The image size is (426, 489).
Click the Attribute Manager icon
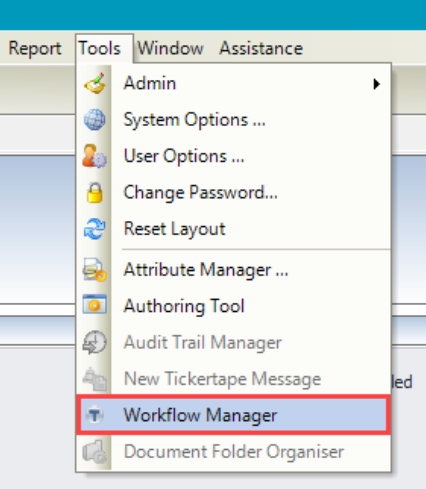tap(95, 269)
